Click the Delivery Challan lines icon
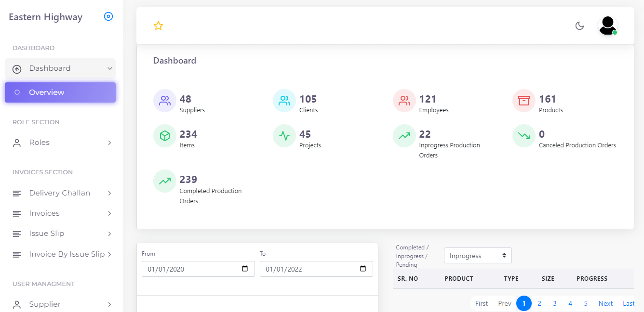The image size is (644, 312). 17,193
